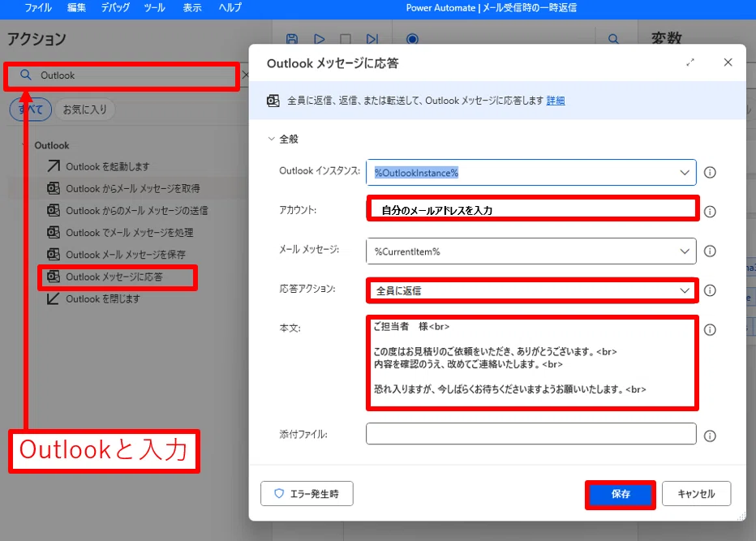
Task: Click the キャンセル button
Action: coord(696,494)
